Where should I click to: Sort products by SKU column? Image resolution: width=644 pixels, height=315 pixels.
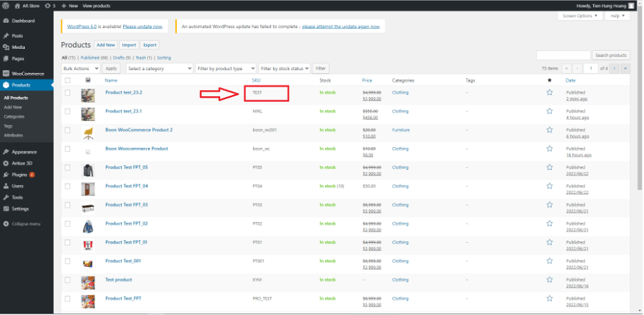point(256,80)
